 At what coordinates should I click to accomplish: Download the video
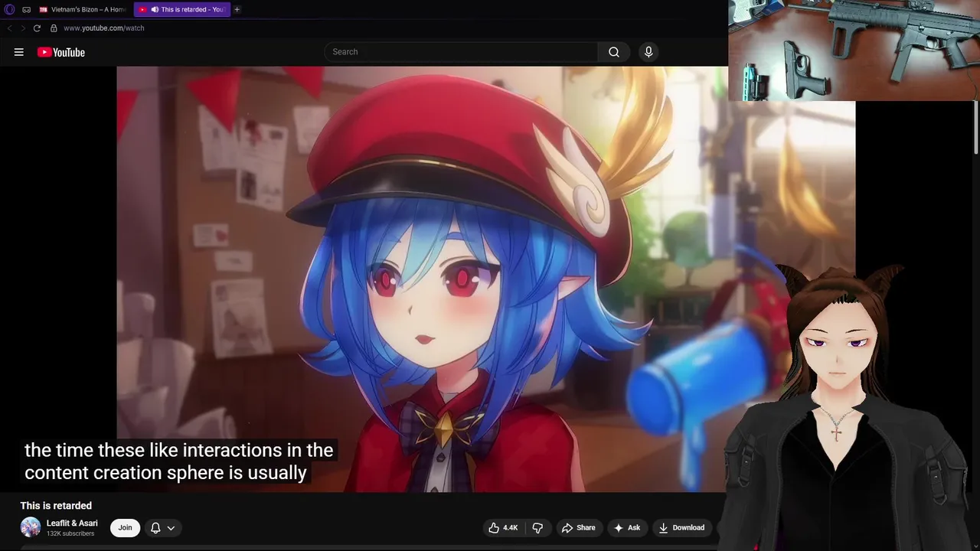(x=681, y=527)
